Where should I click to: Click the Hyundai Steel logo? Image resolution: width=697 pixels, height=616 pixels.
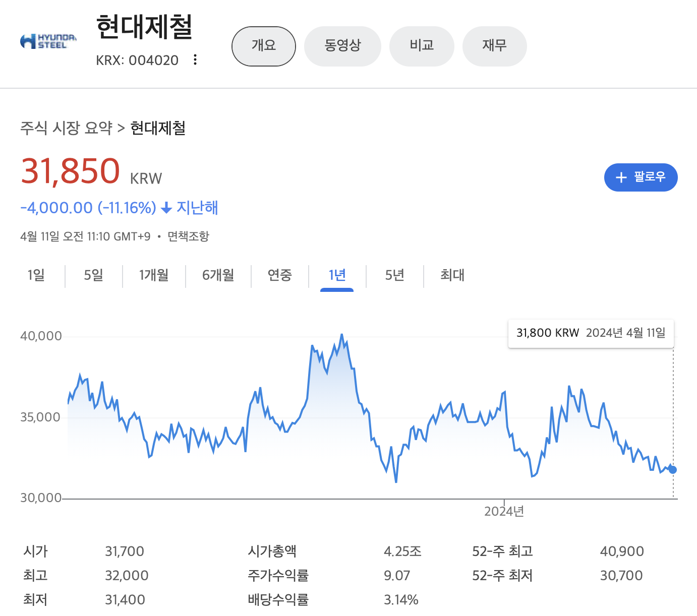click(48, 41)
